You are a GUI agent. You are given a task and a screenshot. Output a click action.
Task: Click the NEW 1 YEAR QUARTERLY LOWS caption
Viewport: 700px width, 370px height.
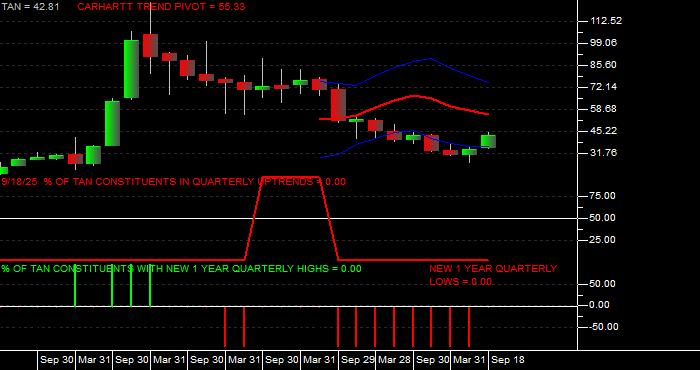(x=493, y=275)
